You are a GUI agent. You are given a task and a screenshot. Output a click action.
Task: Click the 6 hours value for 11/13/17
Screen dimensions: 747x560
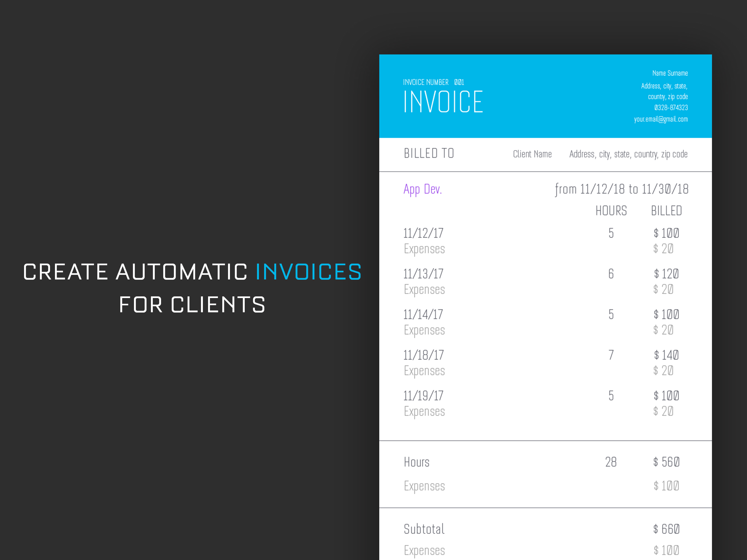(x=611, y=274)
